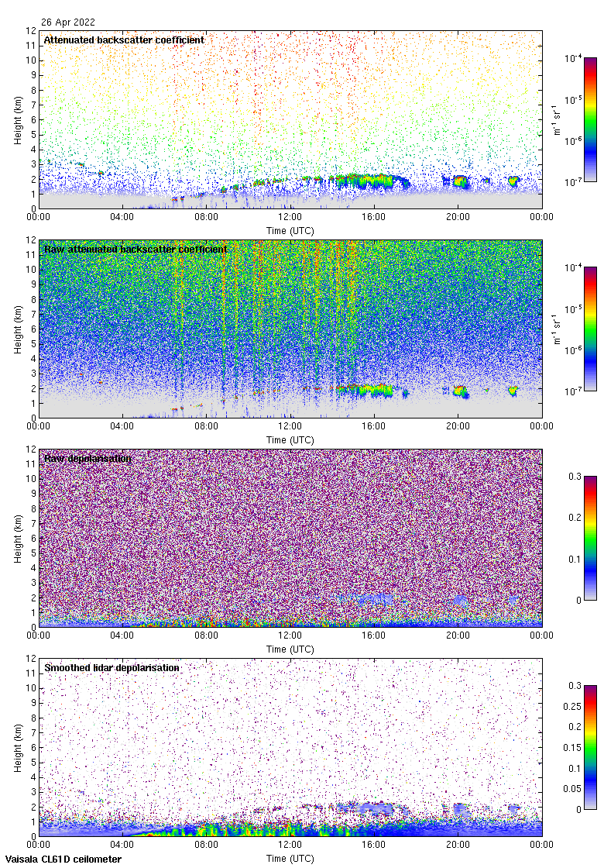This screenshot has width=604, height=868.
Task: Click the 08:00 high-depolarisation layer in the Smoothed plot
Action: (x=206, y=830)
